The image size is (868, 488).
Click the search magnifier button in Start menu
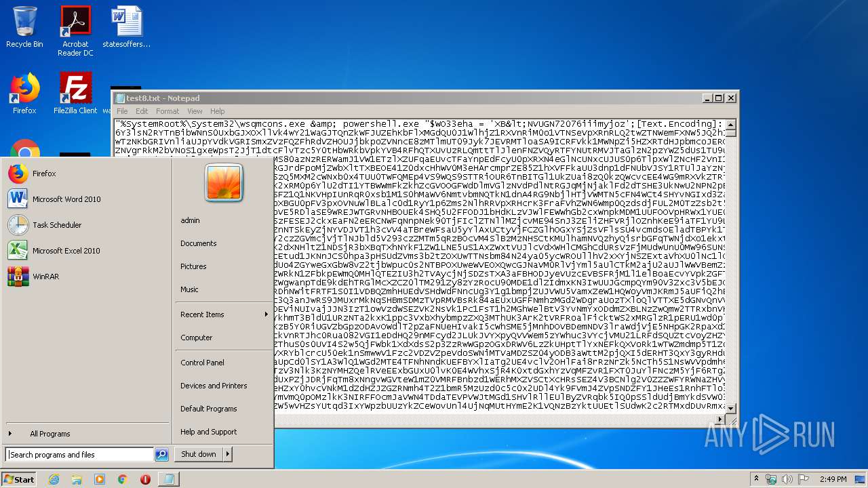pos(161,455)
